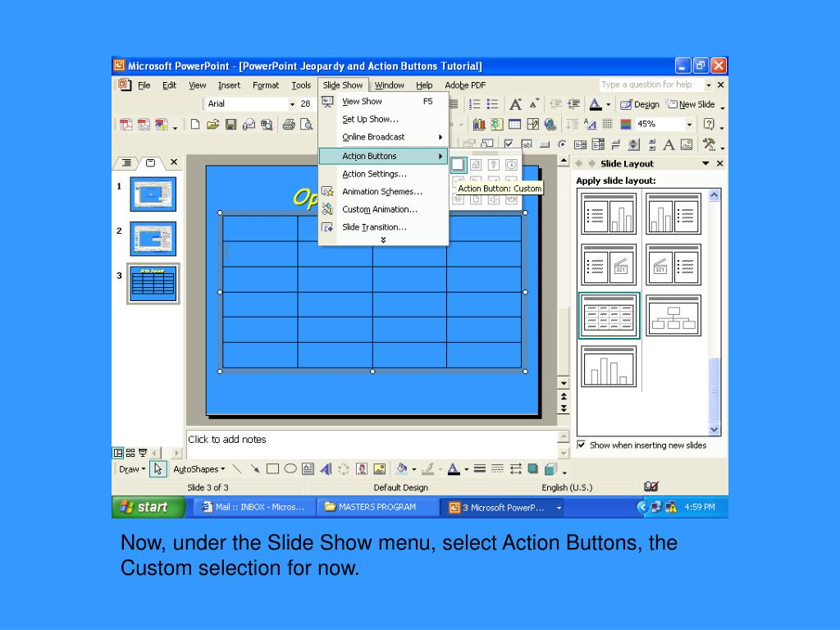Click the 3-D Style icon
The width and height of the screenshot is (840, 630).
(550, 469)
